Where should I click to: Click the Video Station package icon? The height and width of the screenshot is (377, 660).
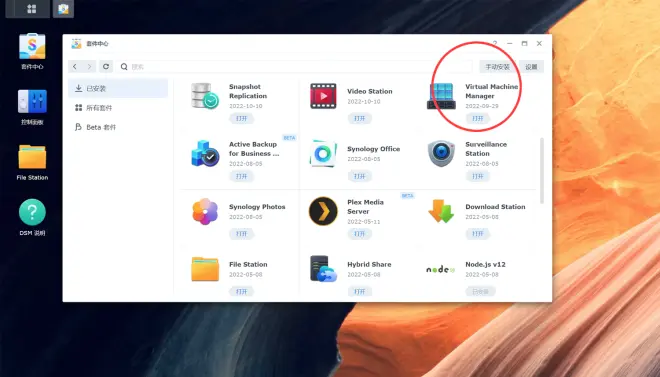[x=323, y=96]
